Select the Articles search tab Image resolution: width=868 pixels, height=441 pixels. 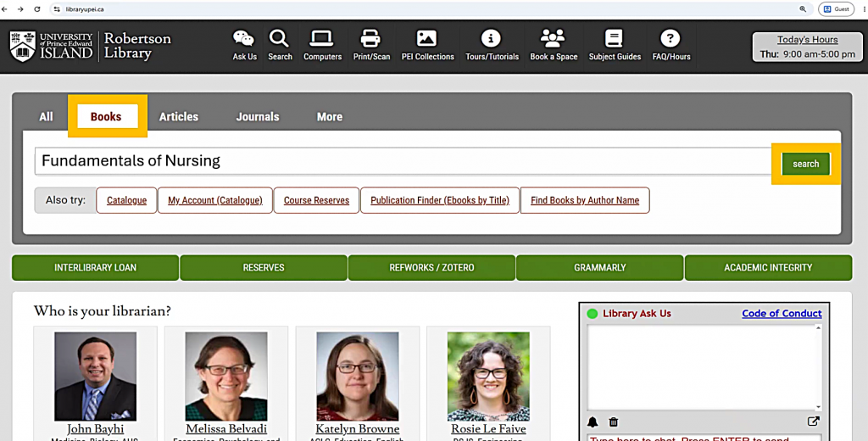point(179,117)
